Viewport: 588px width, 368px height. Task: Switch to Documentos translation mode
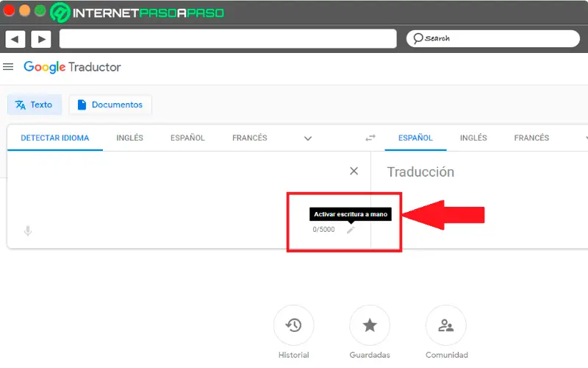click(110, 105)
